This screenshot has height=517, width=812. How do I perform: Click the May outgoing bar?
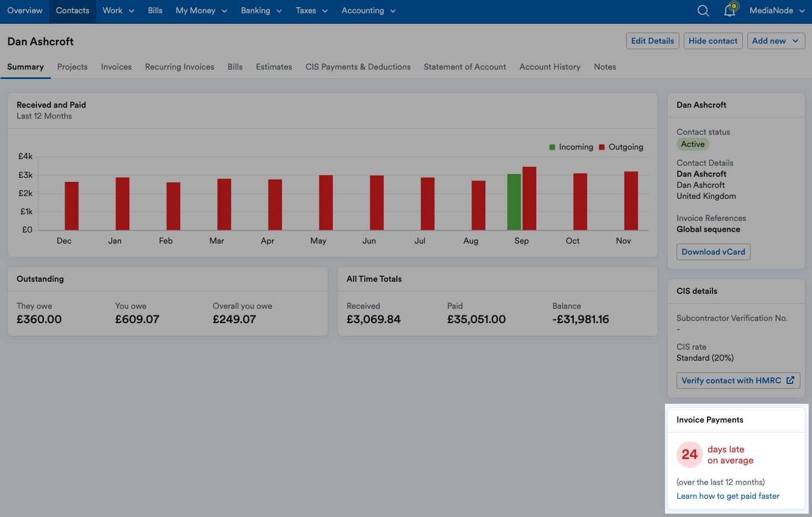pos(326,202)
